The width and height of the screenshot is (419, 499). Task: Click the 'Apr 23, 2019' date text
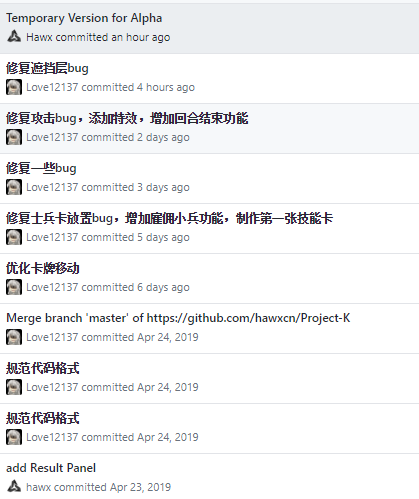pos(140,487)
